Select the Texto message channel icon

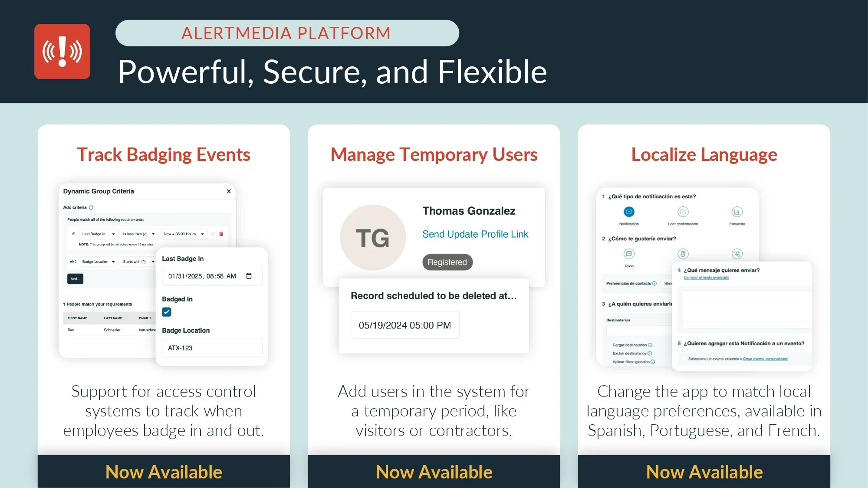[x=629, y=254]
